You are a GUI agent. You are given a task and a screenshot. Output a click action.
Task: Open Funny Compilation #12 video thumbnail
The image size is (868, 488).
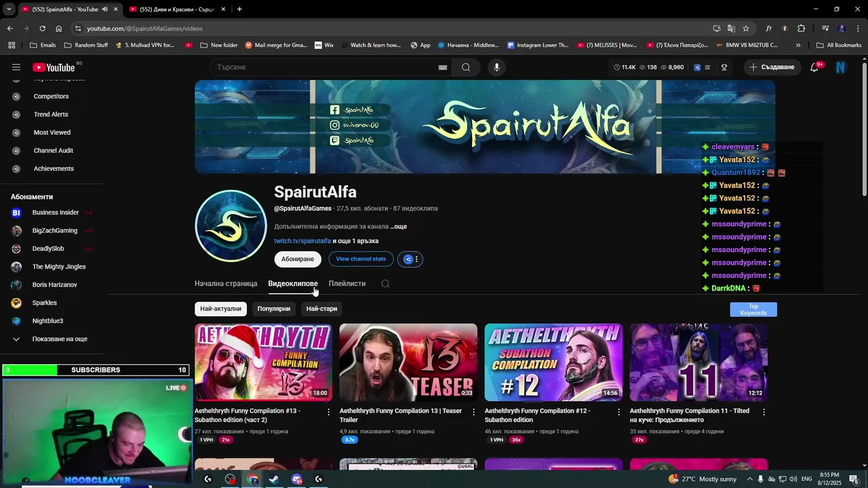coord(553,362)
